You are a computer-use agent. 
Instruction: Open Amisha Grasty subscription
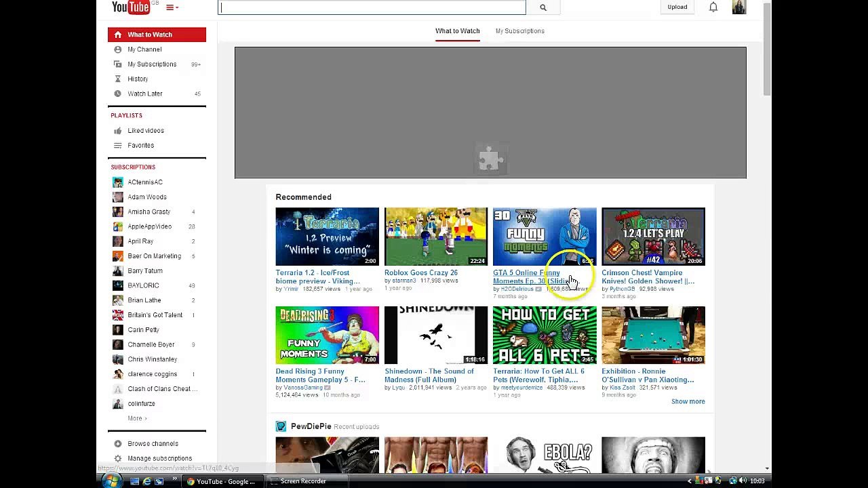pyautogui.click(x=149, y=212)
